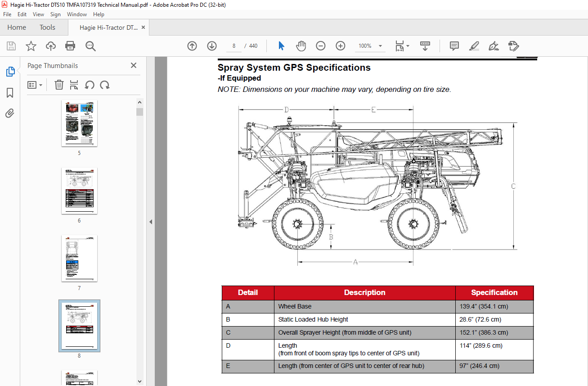The image size is (588, 386).
Task: Print the document with the printer icon
Action: pos(70,46)
